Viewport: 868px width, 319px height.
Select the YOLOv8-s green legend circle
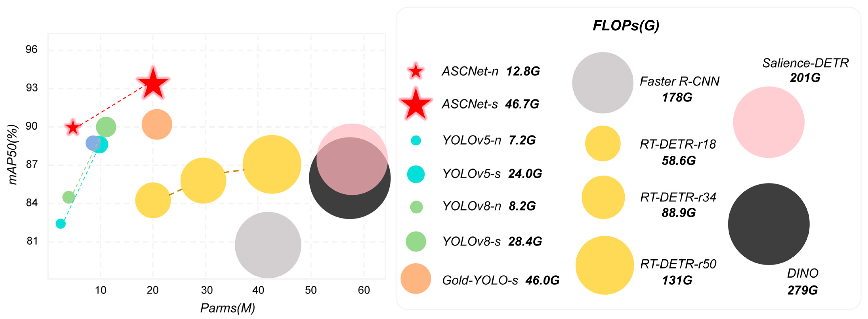click(416, 242)
